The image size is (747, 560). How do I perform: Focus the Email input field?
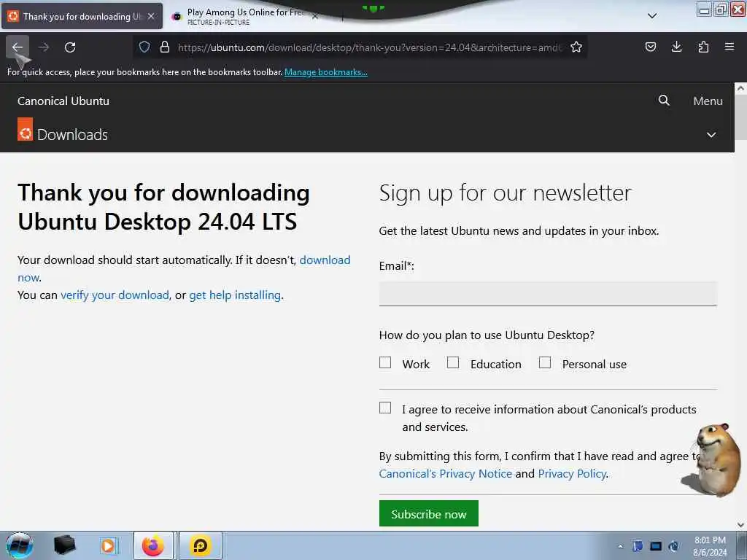click(548, 293)
